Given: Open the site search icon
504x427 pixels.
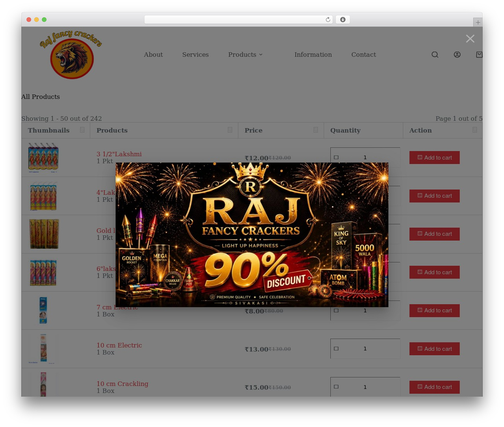Looking at the screenshot, I should click(x=435, y=55).
